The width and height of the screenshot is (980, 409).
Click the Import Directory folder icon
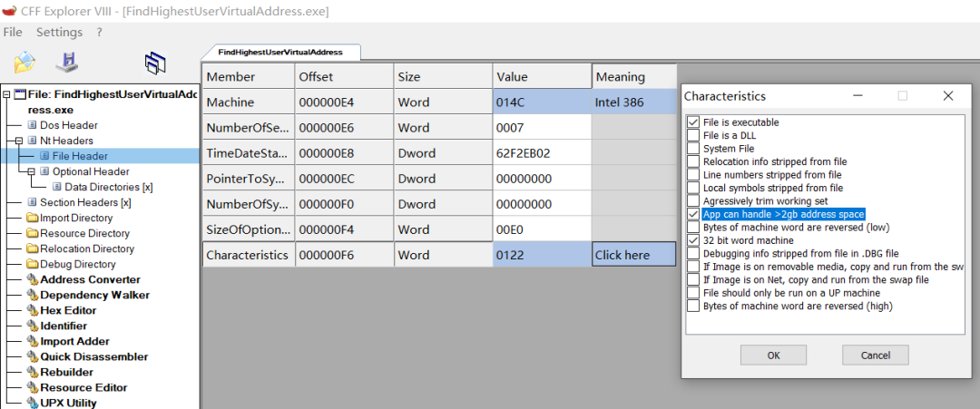pos(33,218)
